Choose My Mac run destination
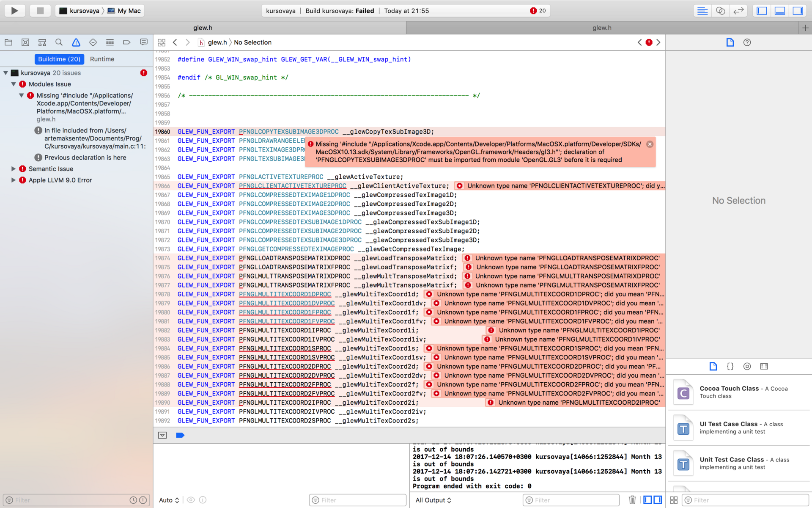 click(x=124, y=11)
